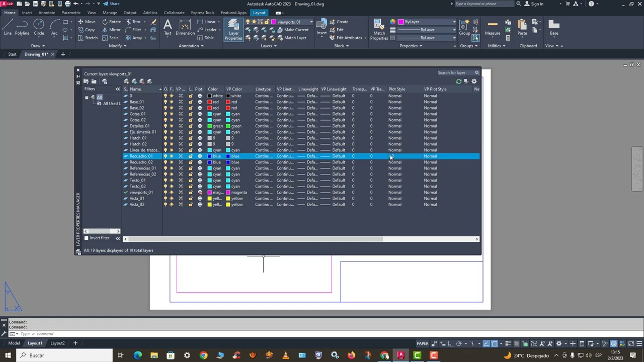Switch to the Model tab
Image resolution: width=644 pixels, height=362 pixels.
14,343
